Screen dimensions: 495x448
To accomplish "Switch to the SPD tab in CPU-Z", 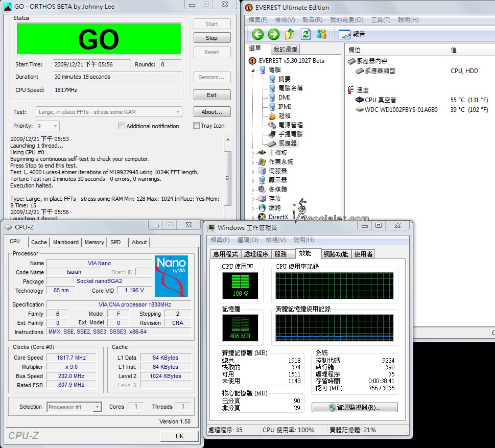I will click(x=115, y=242).
